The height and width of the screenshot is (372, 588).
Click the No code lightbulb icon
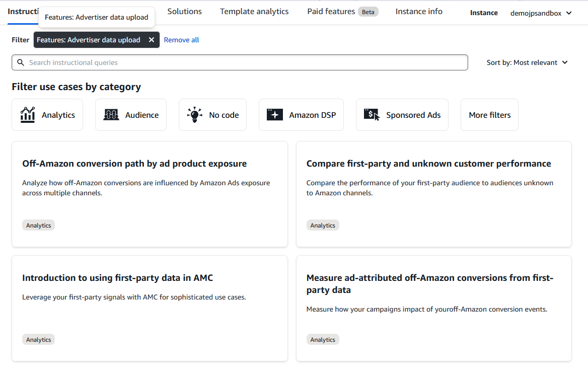coord(194,115)
